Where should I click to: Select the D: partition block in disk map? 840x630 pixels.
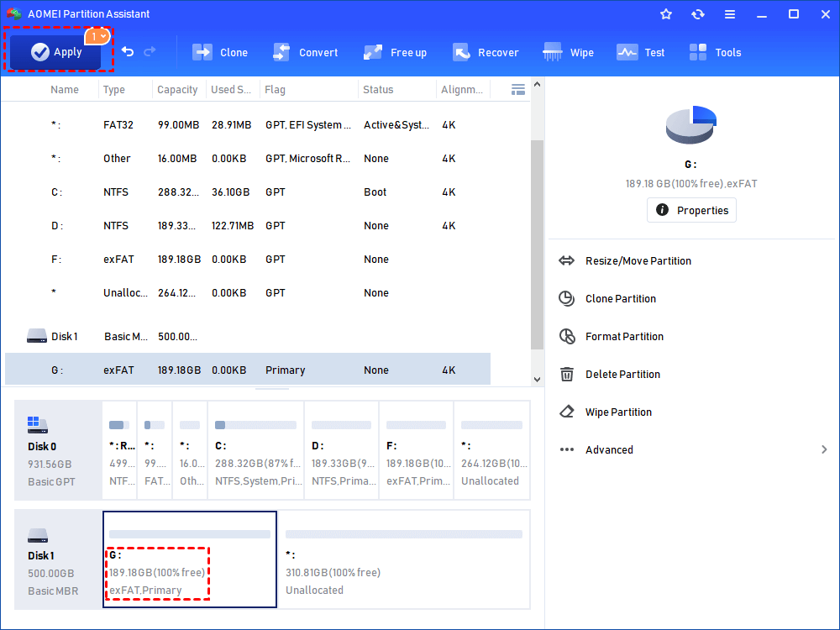pyautogui.click(x=342, y=450)
